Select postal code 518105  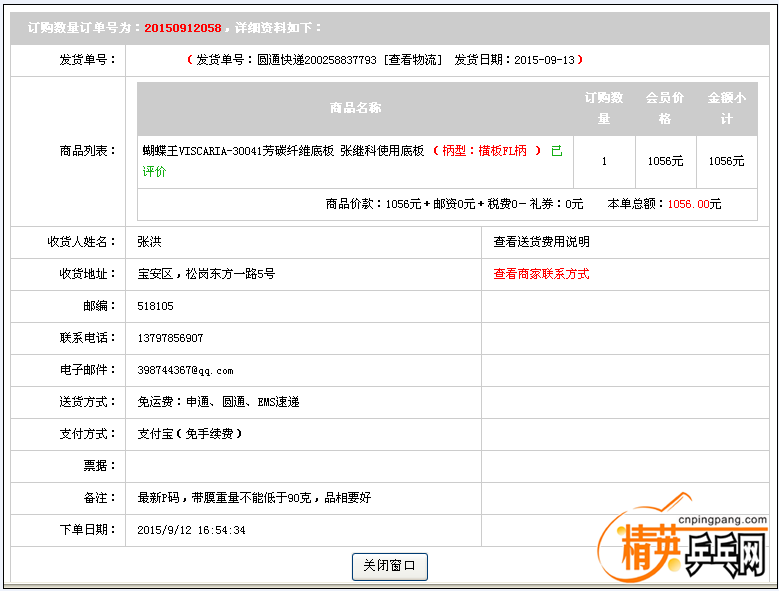coord(156,306)
